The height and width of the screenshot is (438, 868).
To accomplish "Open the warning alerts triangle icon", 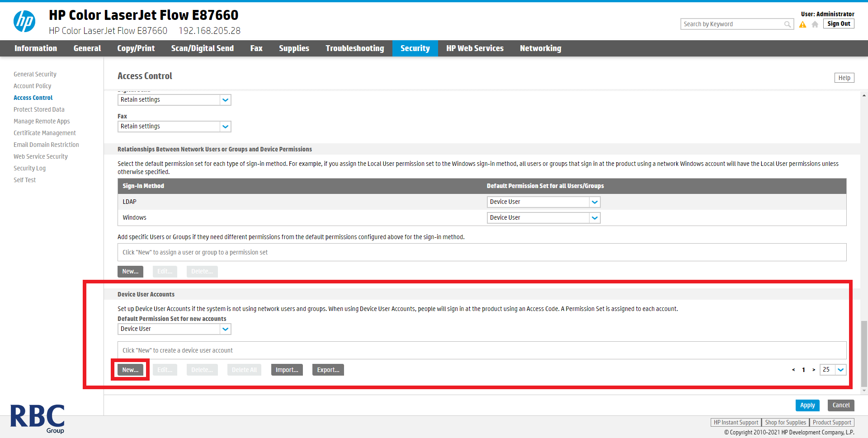I will tap(803, 24).
